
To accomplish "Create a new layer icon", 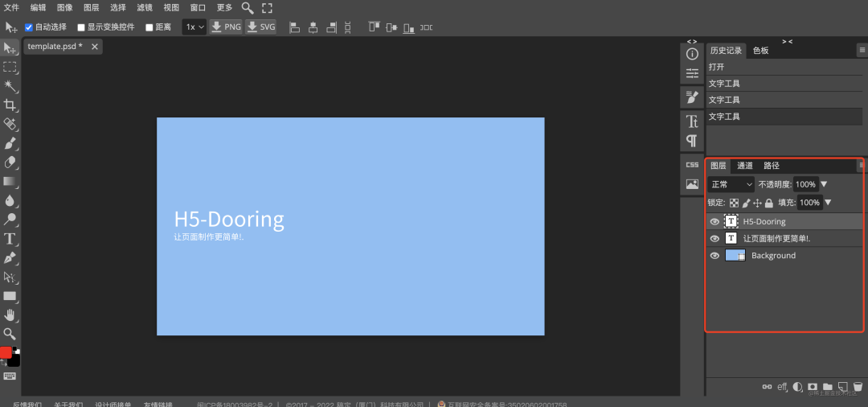I will (x=842, y=387).
